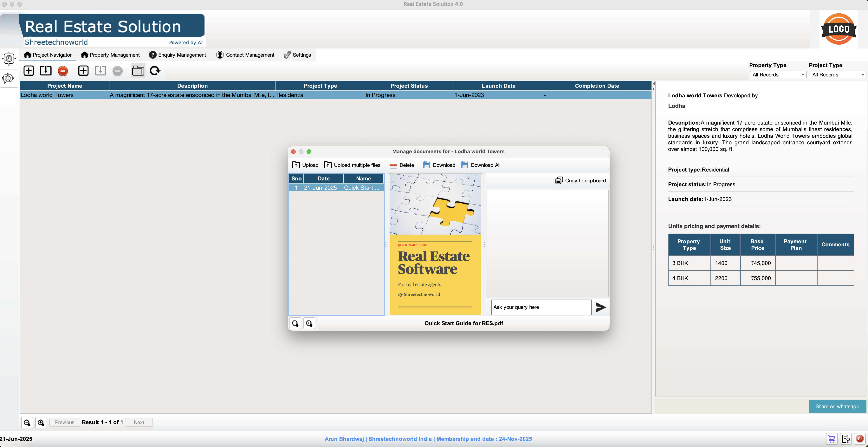Select the Quick Start document row

pyautogui.click(x=336, y=188)
